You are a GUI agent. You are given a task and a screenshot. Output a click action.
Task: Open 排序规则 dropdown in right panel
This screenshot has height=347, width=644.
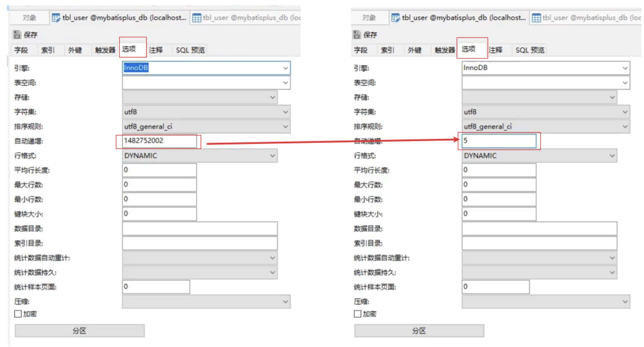(546, 126)
